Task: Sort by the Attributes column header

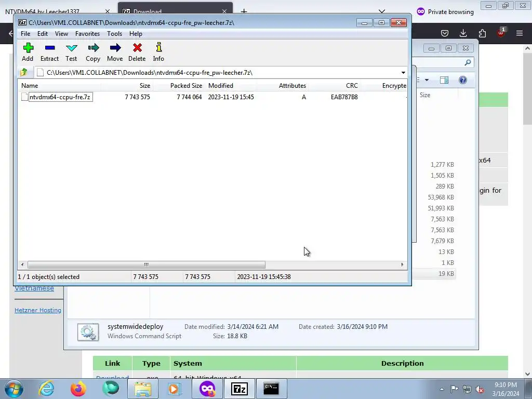Action: [x=283, y=86]
